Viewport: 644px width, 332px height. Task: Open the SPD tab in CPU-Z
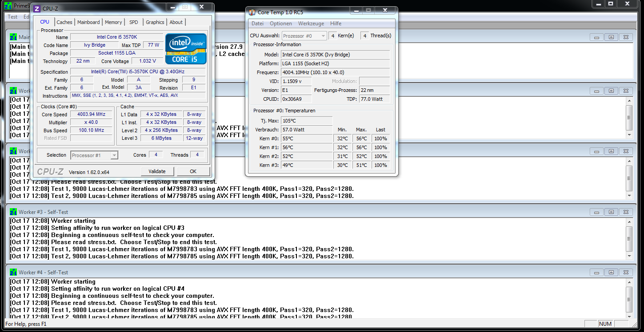134,22
